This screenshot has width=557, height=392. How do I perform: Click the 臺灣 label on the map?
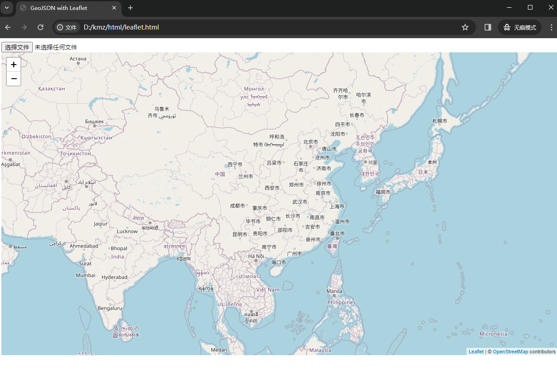click(x=332, y=246)
